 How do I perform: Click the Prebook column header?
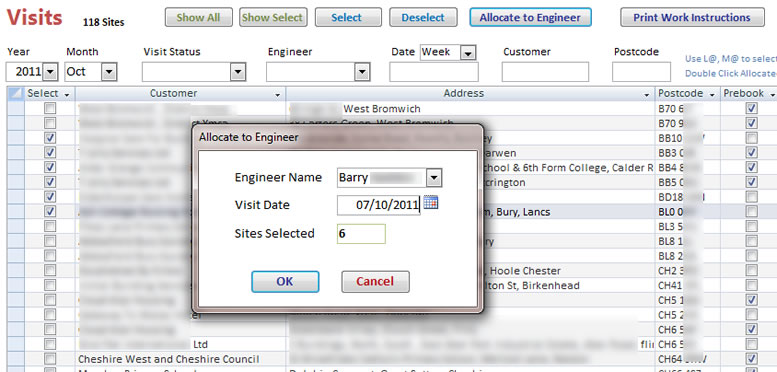(x=749, y=94)
